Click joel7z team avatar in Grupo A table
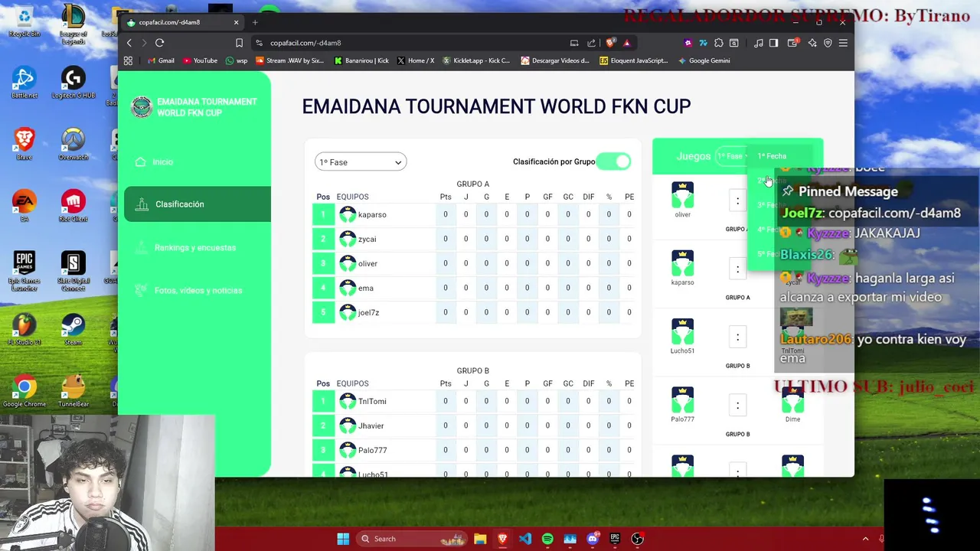 [x=348, y=312]
